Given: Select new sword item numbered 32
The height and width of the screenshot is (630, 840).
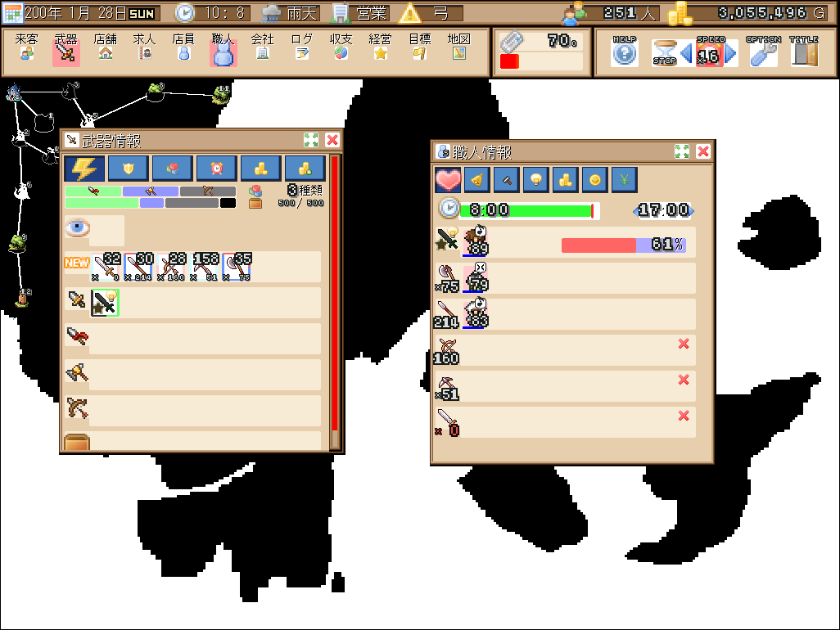Looking at the screenshot, I should coord(106,267).
